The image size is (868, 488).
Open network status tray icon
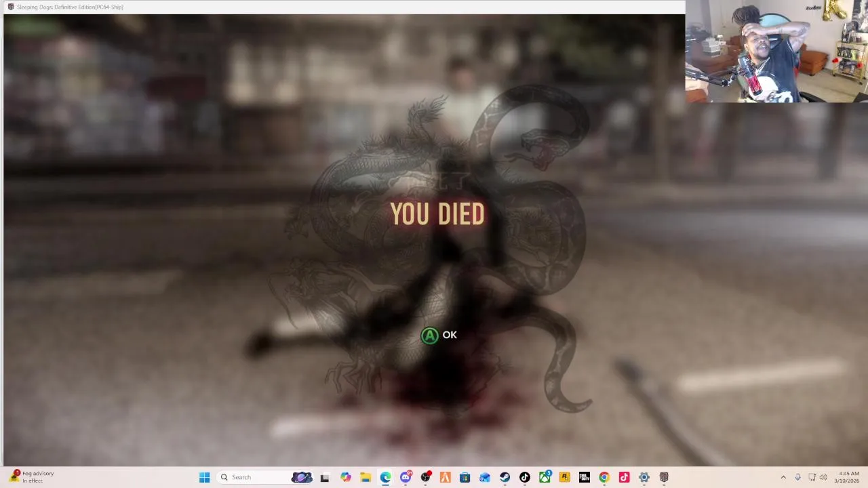812,477
